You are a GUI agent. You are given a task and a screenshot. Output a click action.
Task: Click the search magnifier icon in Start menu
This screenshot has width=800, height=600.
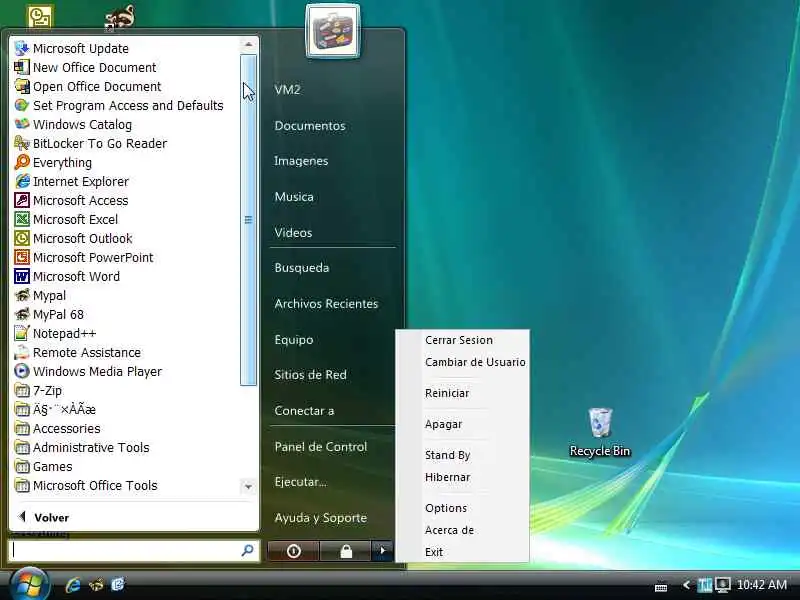point(247,550)
